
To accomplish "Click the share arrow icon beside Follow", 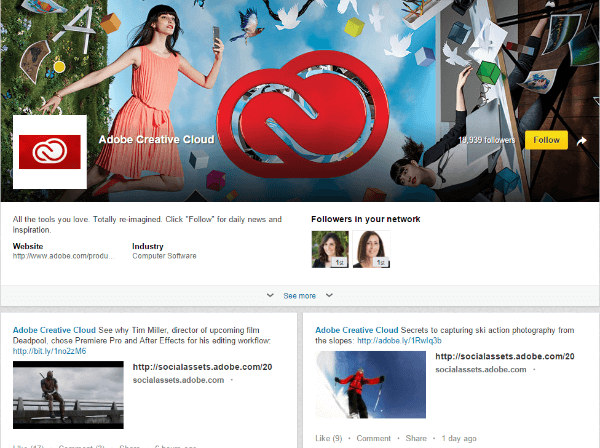I will [x=581, y=141].
